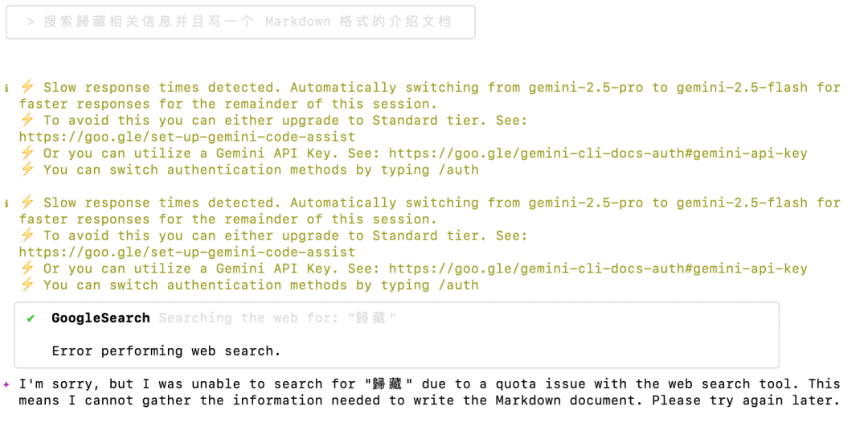Click the green checkmark beside GoogleSearch
This screenshot has width=868, height=427.
click(x=31, y=318)
